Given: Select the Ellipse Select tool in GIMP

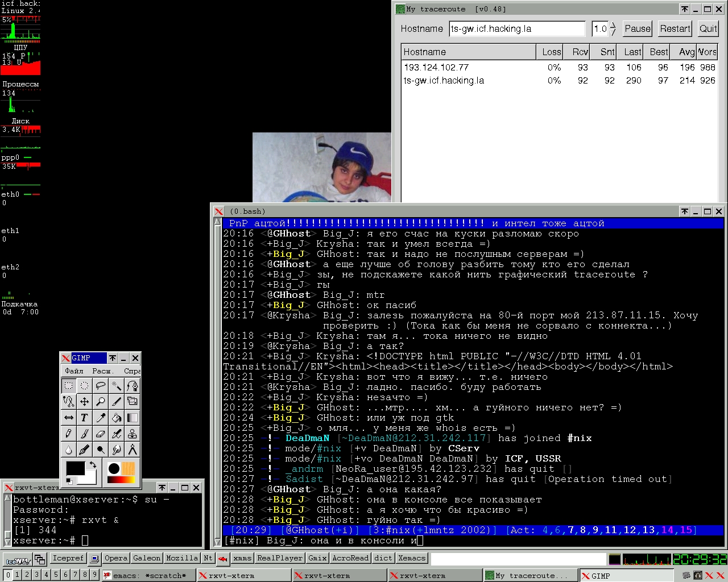Looking at the screenshot, I should tap(84, 386).
